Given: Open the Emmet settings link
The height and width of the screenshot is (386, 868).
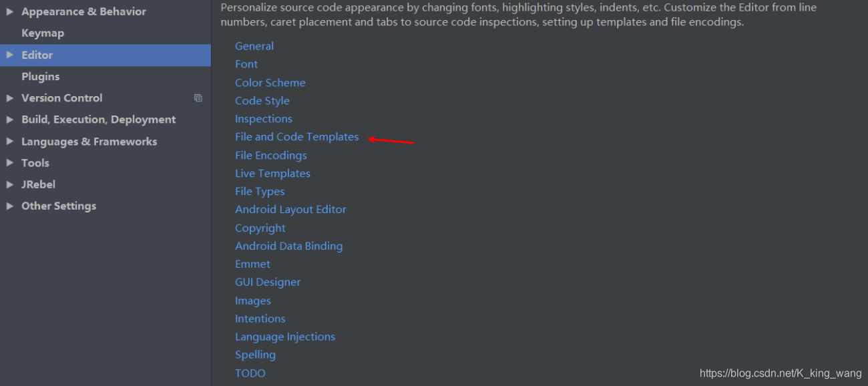Looking at the screenshot, I should (x=252, y=264).
